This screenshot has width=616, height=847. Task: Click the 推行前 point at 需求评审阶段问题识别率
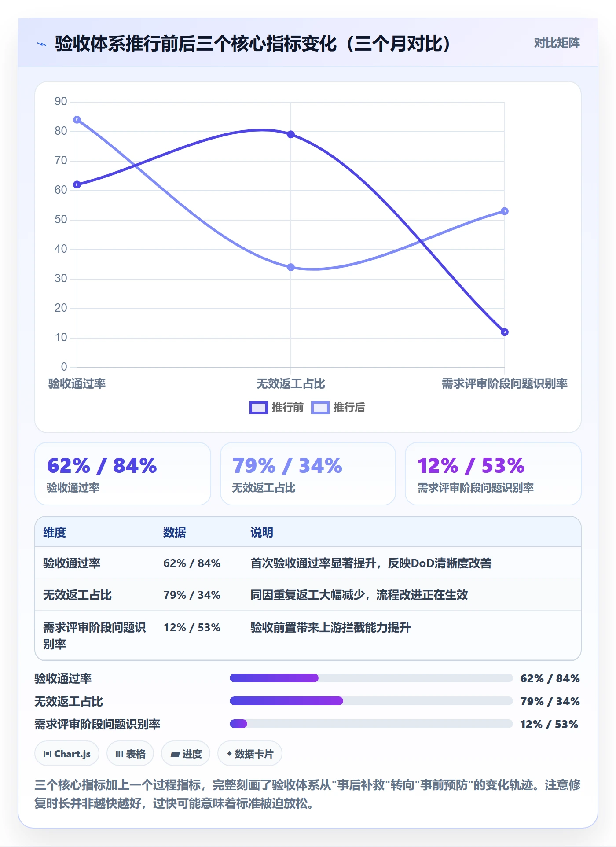pos(505,332)
